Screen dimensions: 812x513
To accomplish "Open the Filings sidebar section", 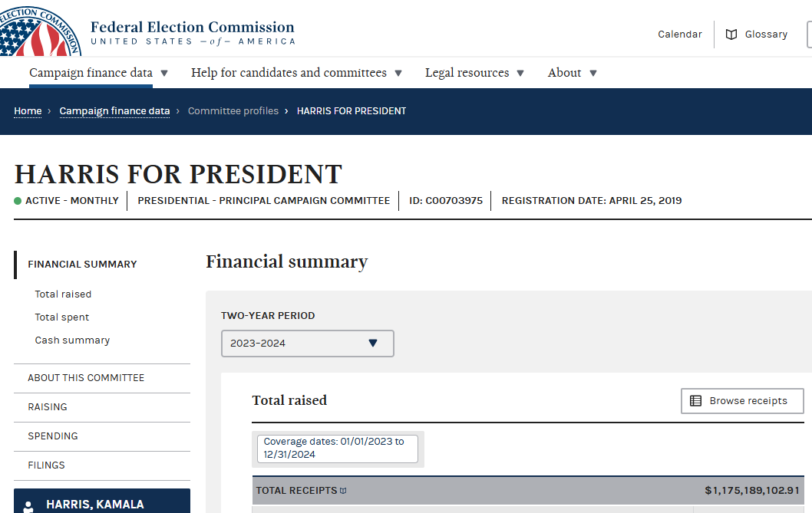I will click(x=46, y=465).
